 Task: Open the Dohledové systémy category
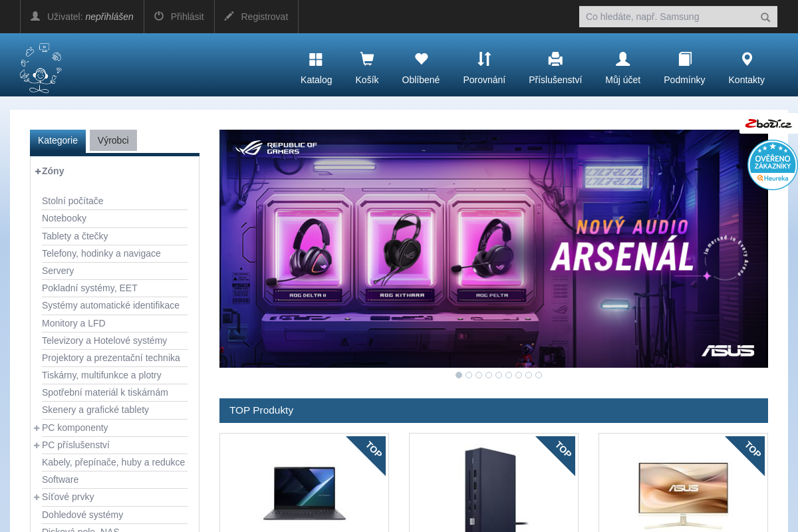(x=82, y=515)
